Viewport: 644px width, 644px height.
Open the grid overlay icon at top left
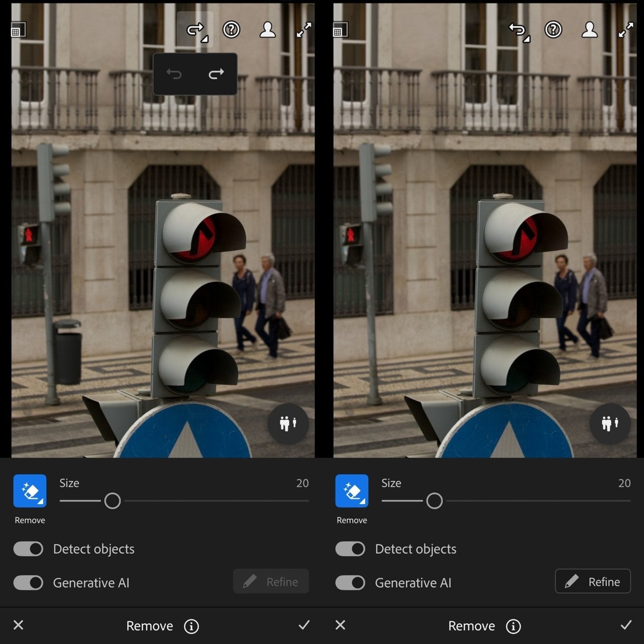(x=19, y=30)
